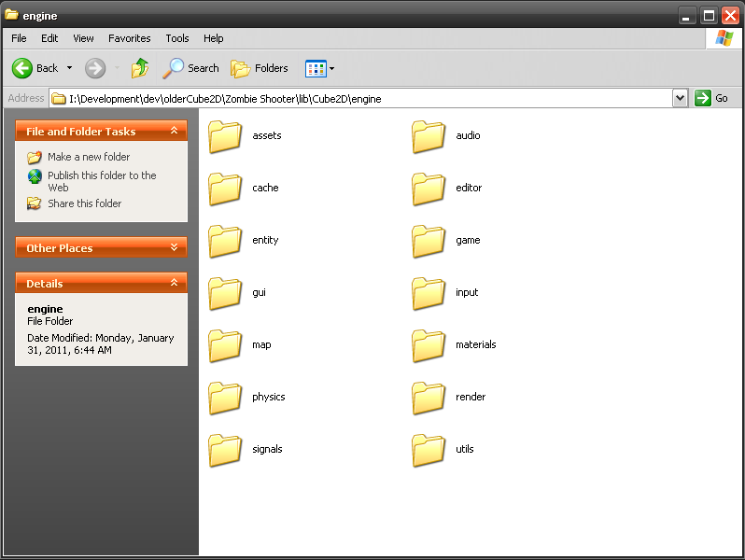This screenshot has width=745, height=560.
Task: Click Share this folder link
Action: click(x=84, y=203)
